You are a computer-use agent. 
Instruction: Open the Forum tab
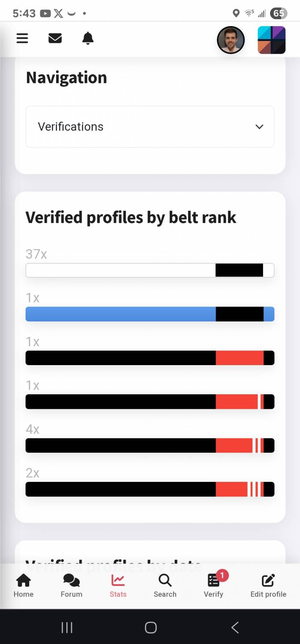[71, 586]
